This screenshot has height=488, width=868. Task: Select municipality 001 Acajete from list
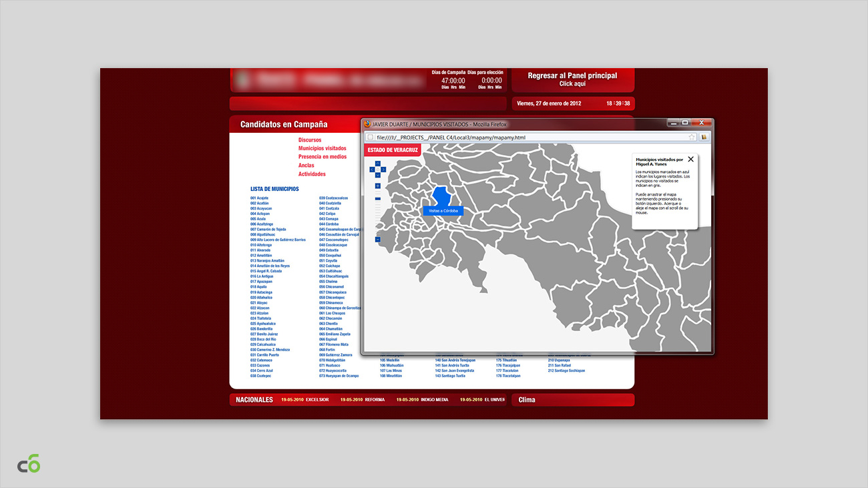pyautogui.click(x=260, y=198)
